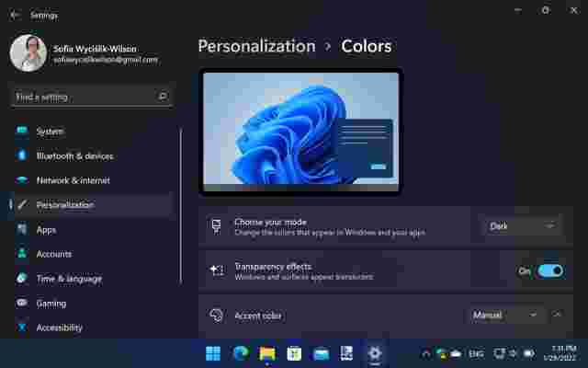Click the Apps icon in sidebar
Viewport: 588px width, 368px height.
22,229
